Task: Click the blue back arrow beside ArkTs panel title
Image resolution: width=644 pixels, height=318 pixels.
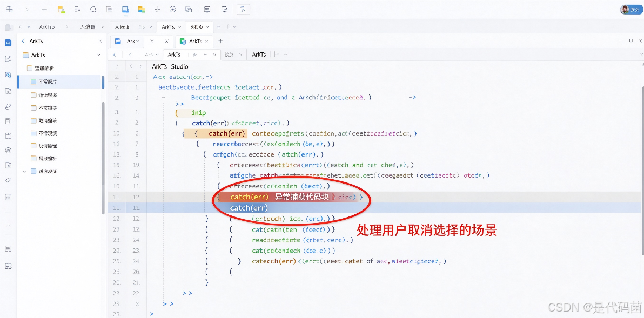Action: click(x=23, y=41)
